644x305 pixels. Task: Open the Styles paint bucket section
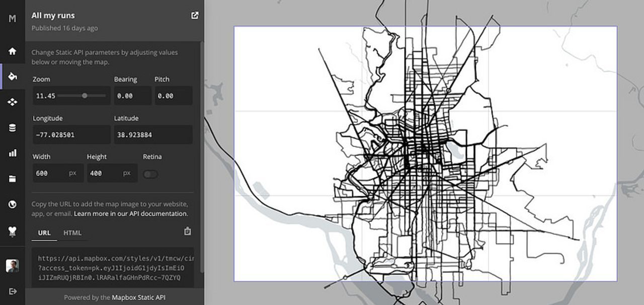(12, 77)
